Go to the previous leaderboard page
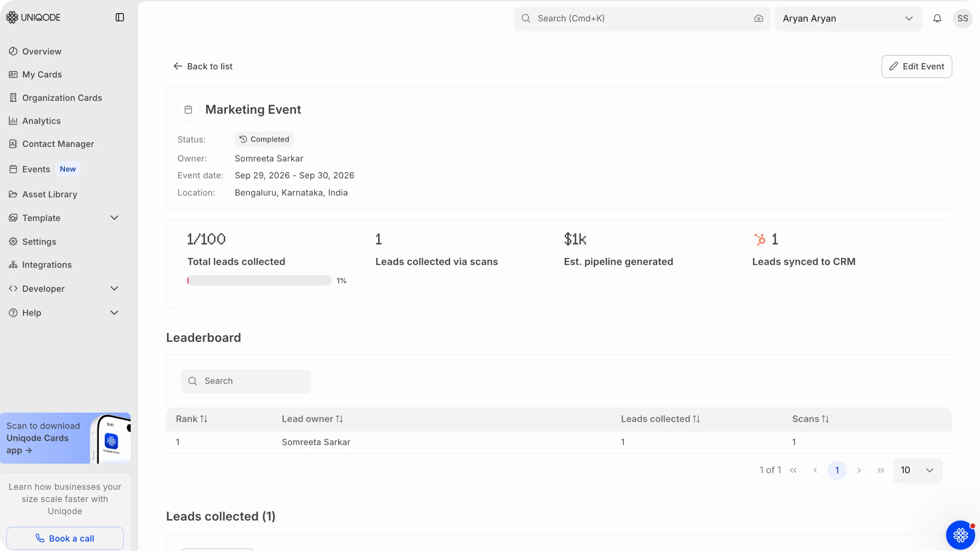Viewport: 980px width, 551px height. pos(815,470)
